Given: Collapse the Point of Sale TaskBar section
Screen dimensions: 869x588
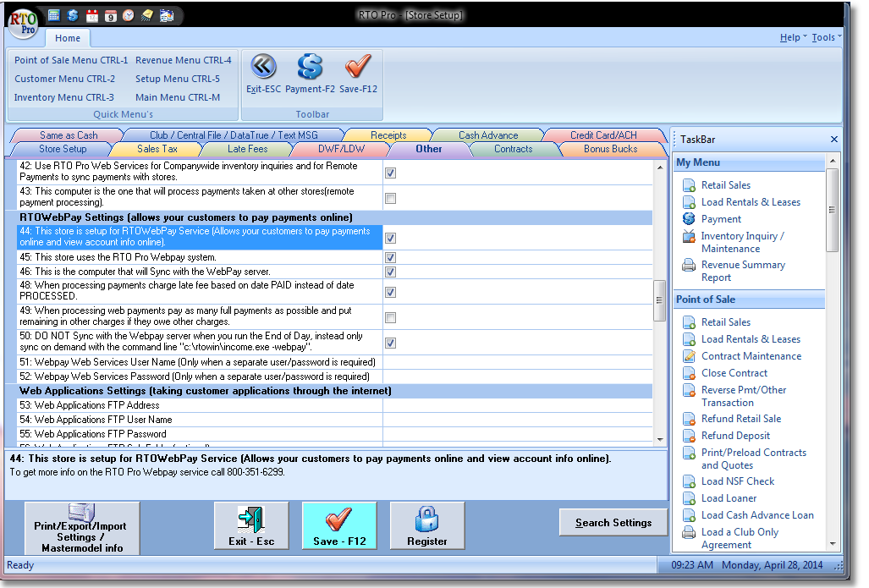Looking at the screenshot, I should pos(748,299).
